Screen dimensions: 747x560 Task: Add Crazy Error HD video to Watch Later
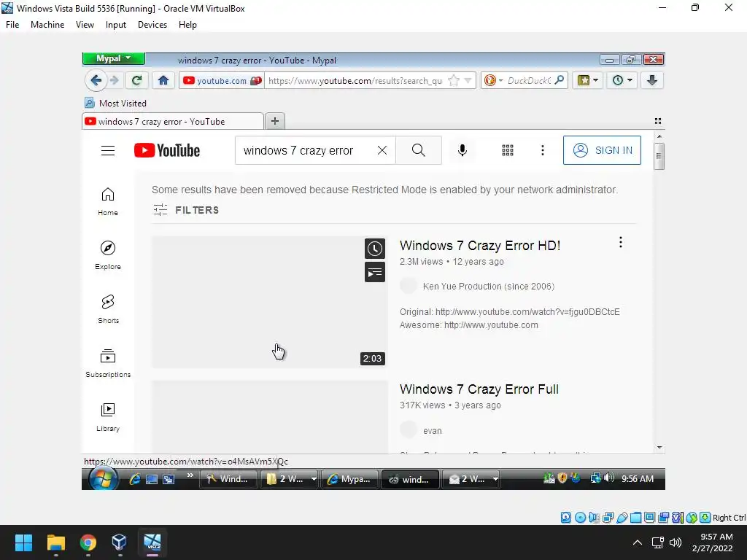point(375,249)
